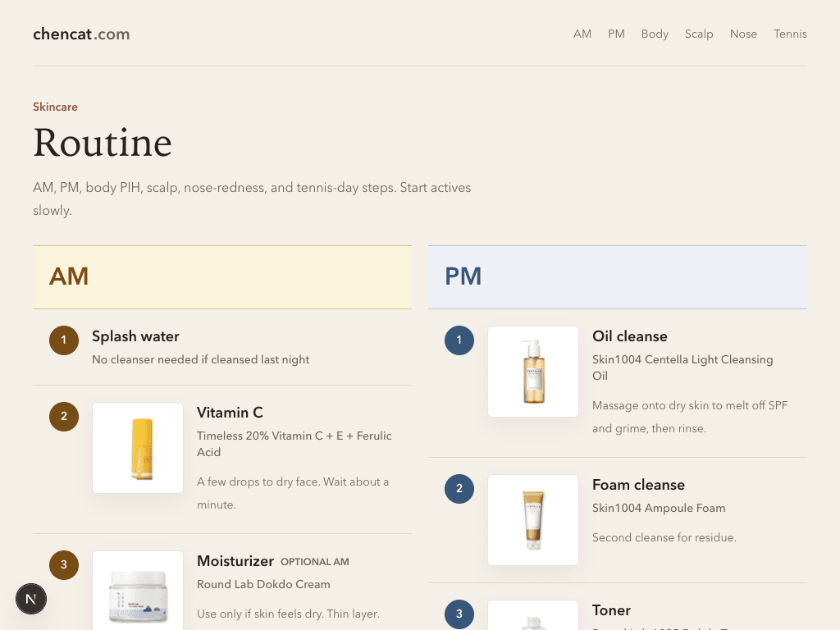Click 'No cleanser needed if cleansed last night'
This screenshot has height=630, width=840.
(200, 359)
